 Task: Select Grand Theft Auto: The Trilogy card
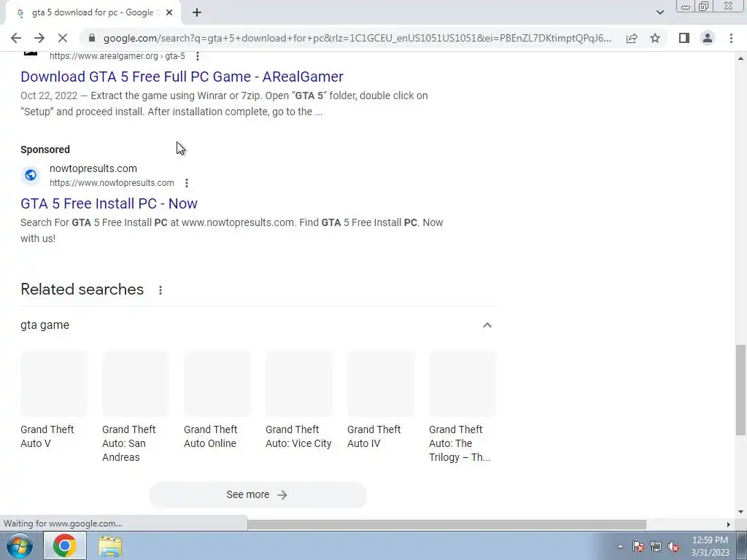pos(462,407)
